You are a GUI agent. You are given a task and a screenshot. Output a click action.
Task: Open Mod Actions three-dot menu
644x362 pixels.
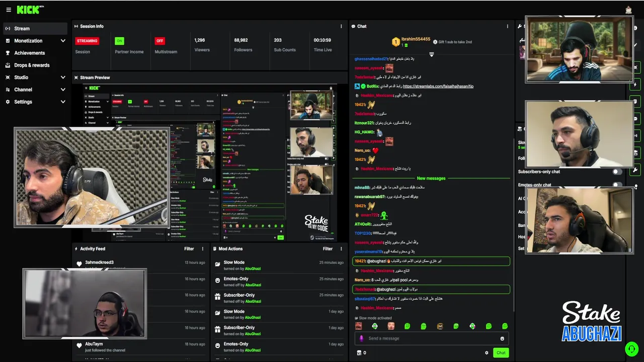pyautogui.click(x=342, y=248)
